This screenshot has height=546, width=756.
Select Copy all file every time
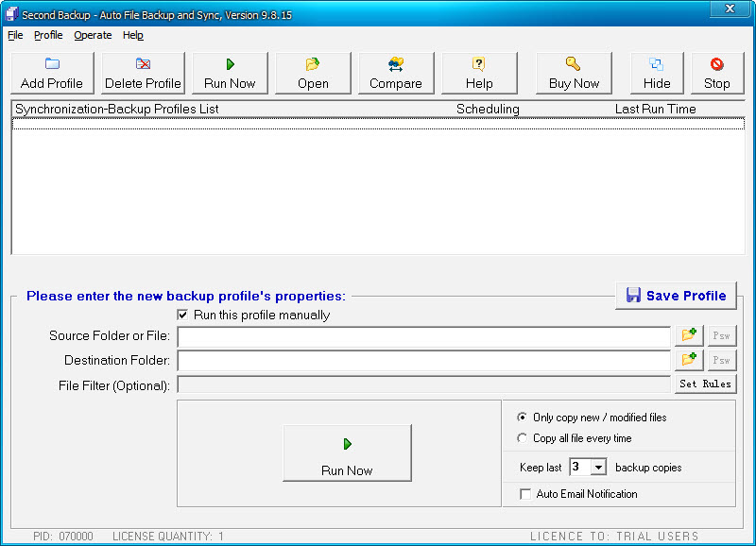coord(523,438)
